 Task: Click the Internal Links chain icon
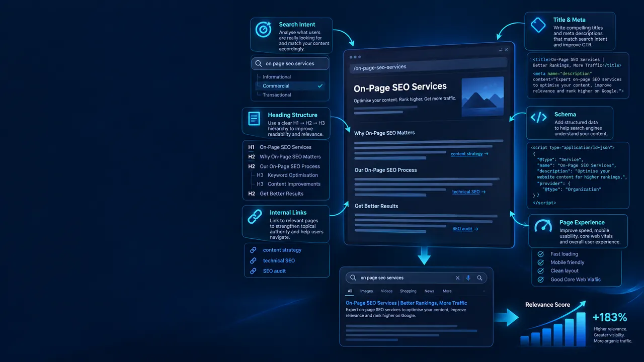pyautogui.click(x=255, y=217)
